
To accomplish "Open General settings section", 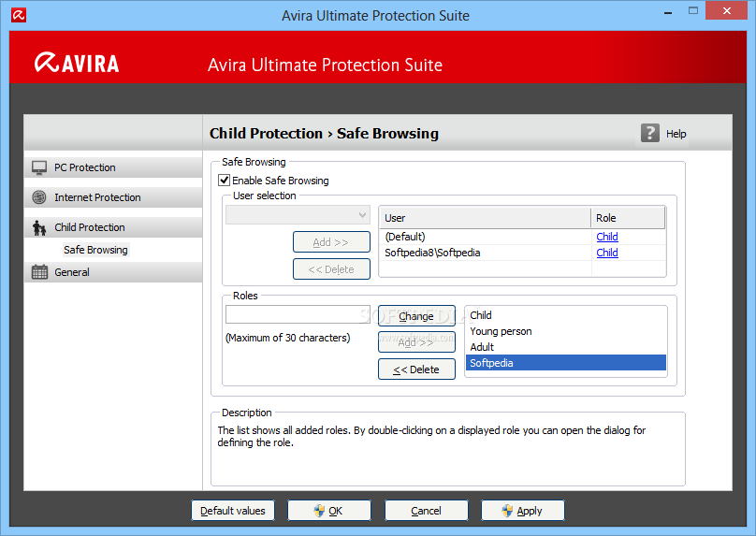I will (113, 272).
